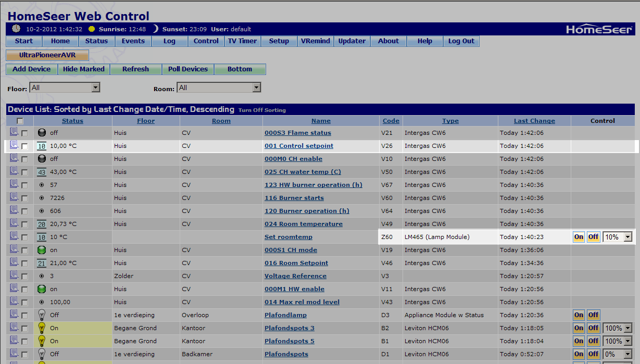Click the type text "LM465 (Lamp Module)"
640x364 pixels.
tap(437, 237)
